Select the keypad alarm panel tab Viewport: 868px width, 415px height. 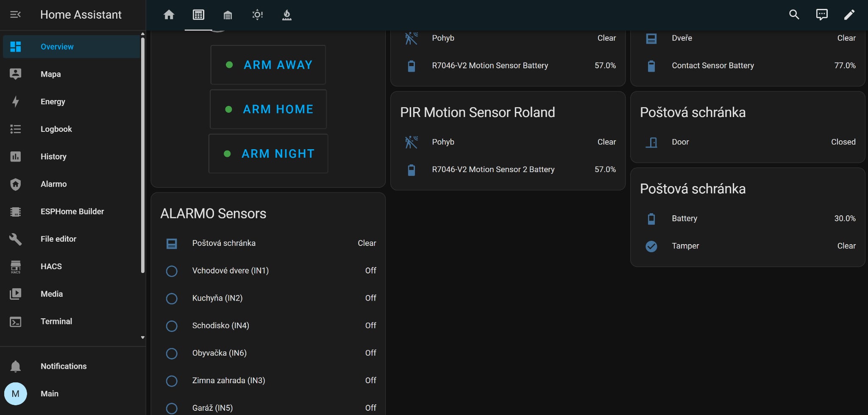198,15
